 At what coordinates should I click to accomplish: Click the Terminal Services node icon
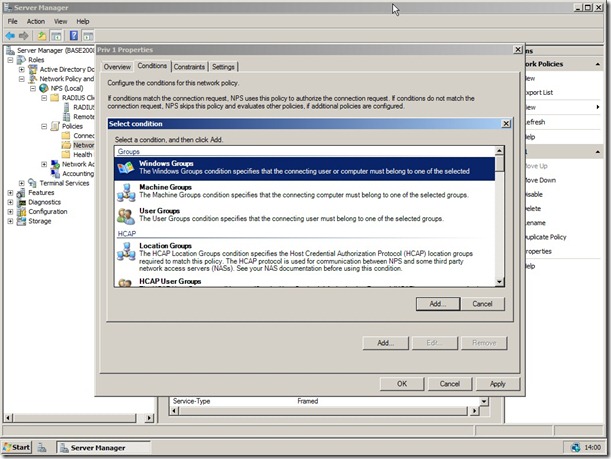(x=32, y=183)
